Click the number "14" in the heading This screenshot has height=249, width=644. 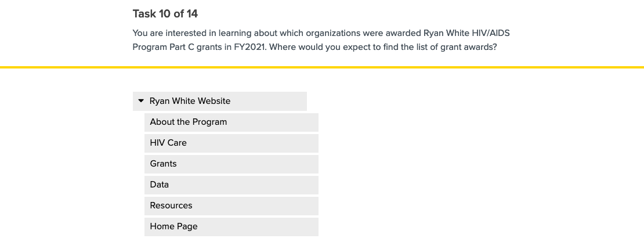point(192,14)
